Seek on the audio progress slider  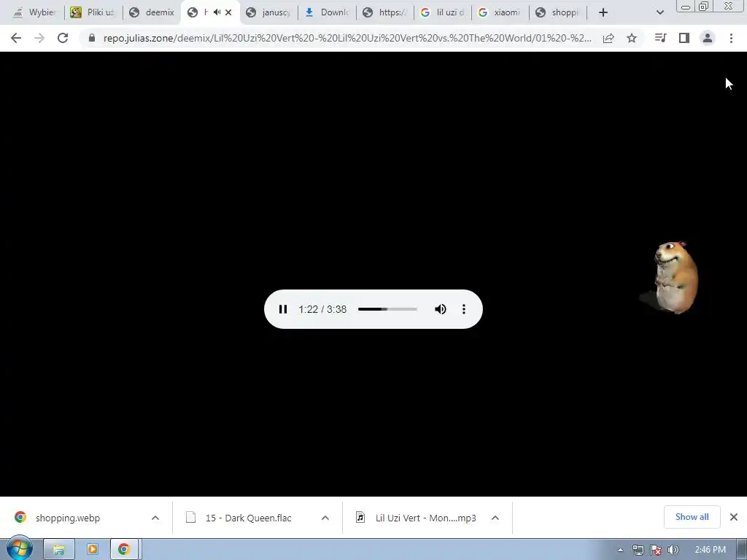pyautogui.click(x=387, y=309)
